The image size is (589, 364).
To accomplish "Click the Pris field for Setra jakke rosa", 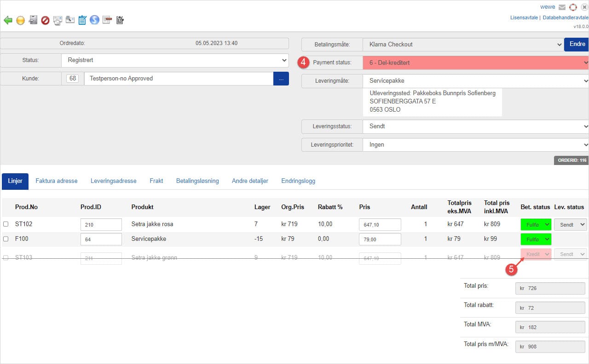I will (380, 224).
